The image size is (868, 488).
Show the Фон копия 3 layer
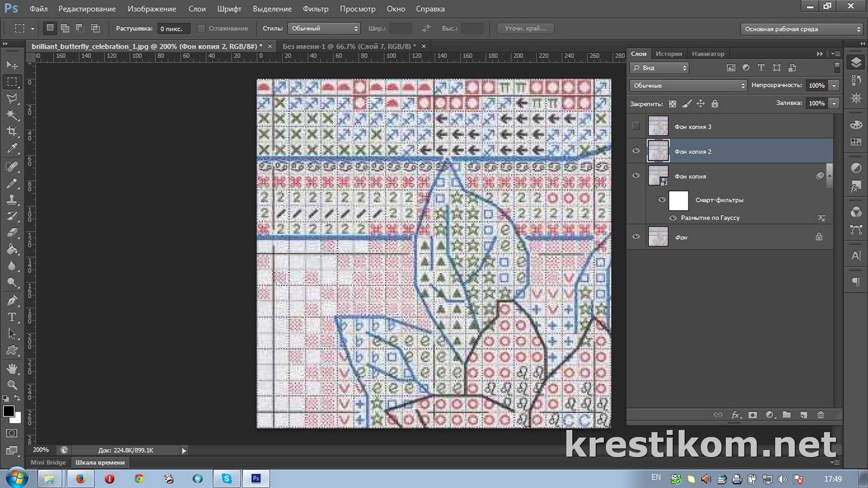[x=636, y=126]
